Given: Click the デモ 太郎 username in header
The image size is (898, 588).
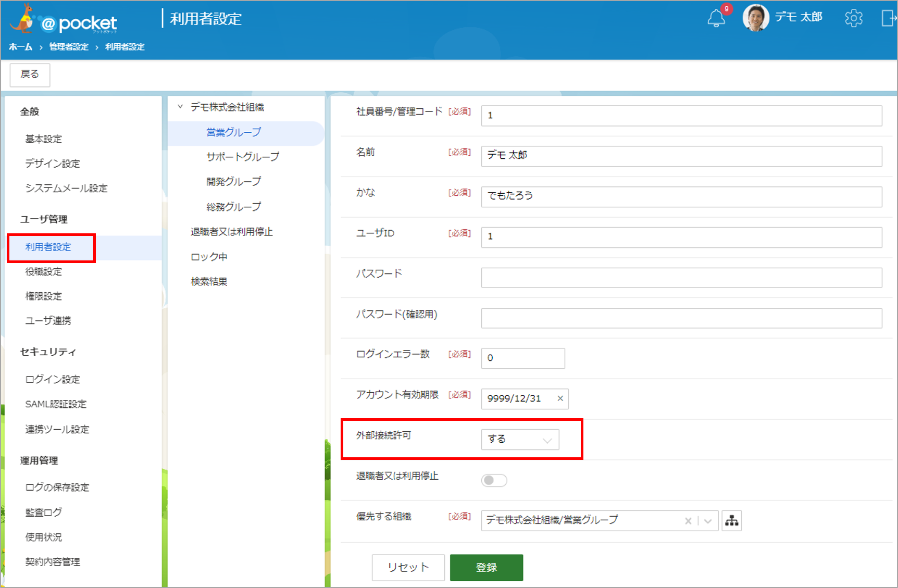Looking at the screenshot, I should pyautogui.click(x=799, y=17).
